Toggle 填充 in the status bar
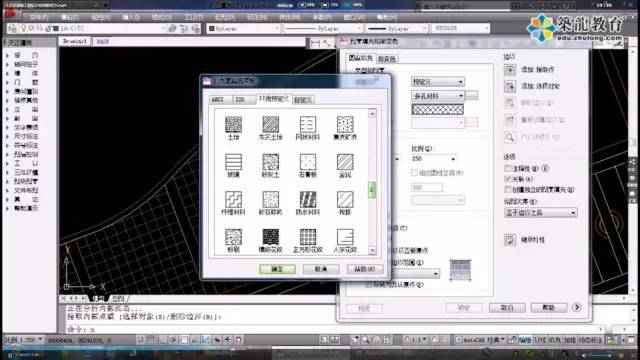Image resolution: width=640 pixels, height=360 pixels. click(554, 340)
